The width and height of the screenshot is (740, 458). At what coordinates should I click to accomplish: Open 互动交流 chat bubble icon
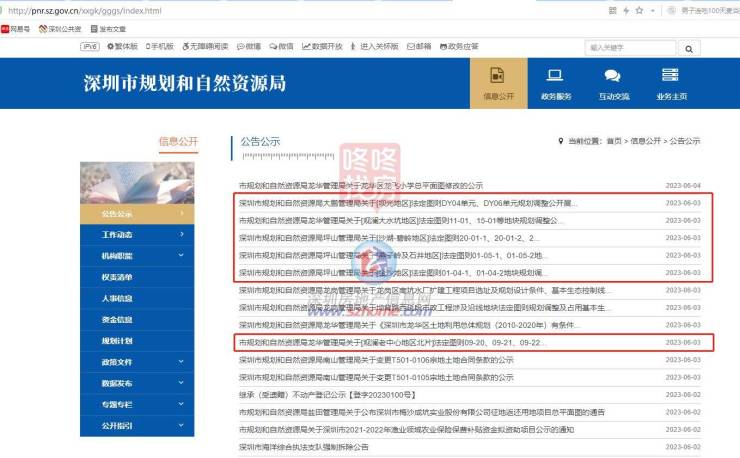[x=613, y=82]
